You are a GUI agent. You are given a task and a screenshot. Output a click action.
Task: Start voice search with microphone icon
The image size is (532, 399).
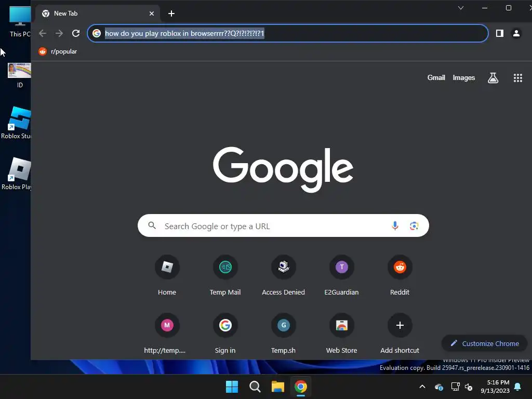[395, 225]
